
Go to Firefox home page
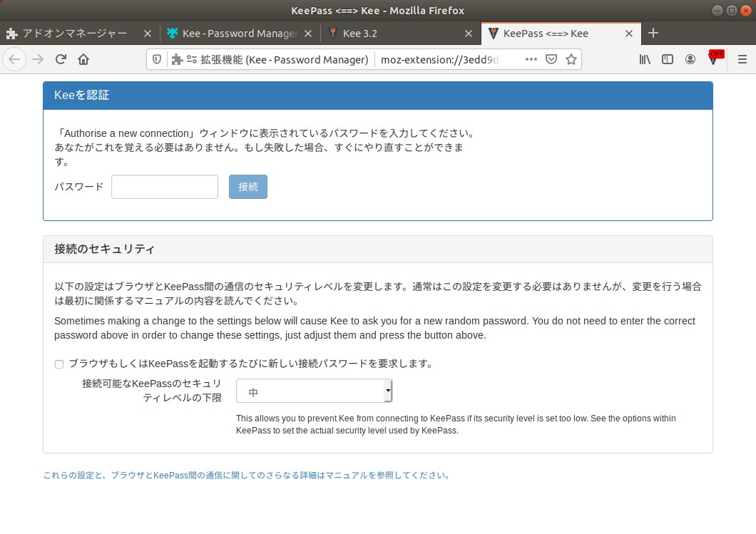83,60
